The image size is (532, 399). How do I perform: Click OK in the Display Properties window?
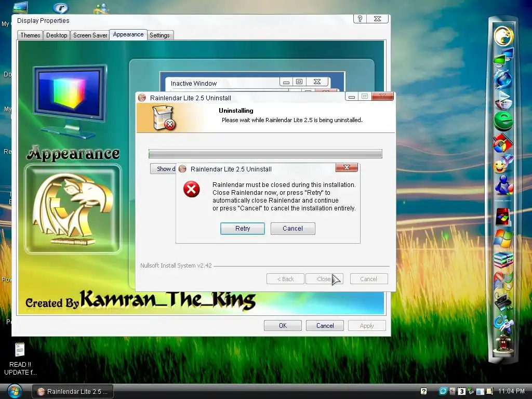[283, 325]
